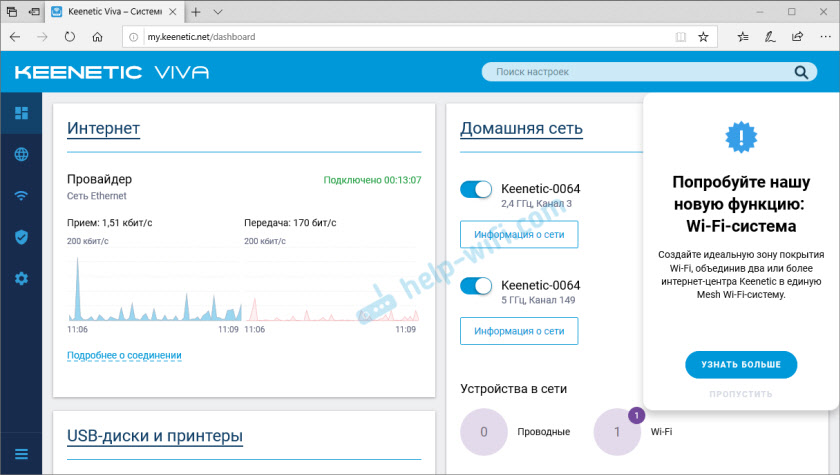Click network info button for 2.4 GHz
This screenshot has width=840, height=475.
519,235
